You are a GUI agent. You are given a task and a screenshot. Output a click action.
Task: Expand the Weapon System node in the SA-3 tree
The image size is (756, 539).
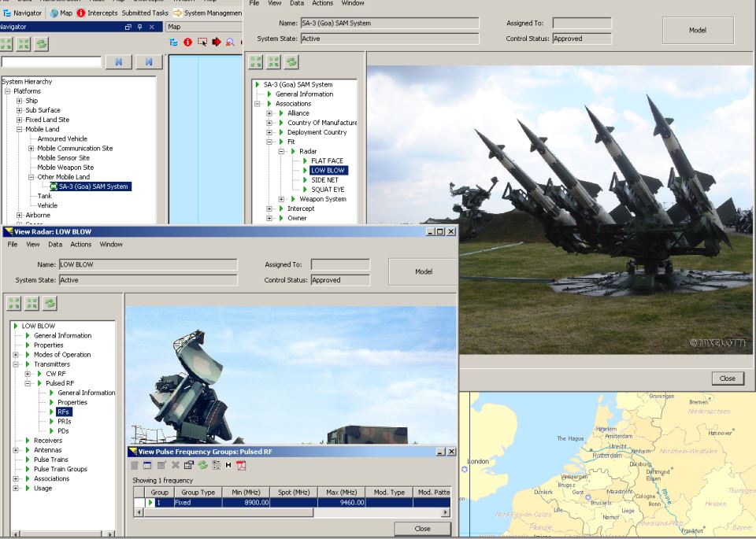[x=282, y=198]
